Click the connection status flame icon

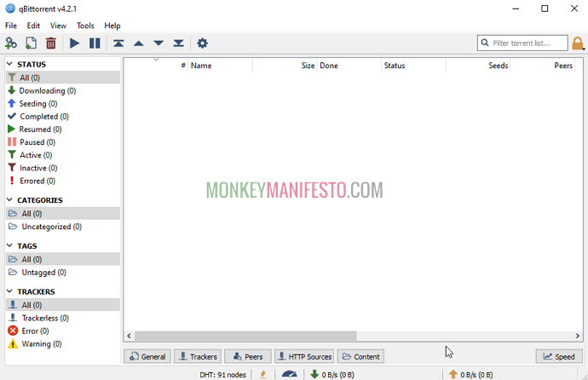pyautogui.click(x=263, y=374)
